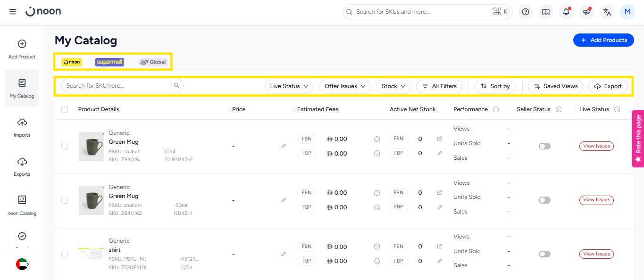Click the Performance info icon
Viewport: 644px width, 280px height.
point(496,109)
